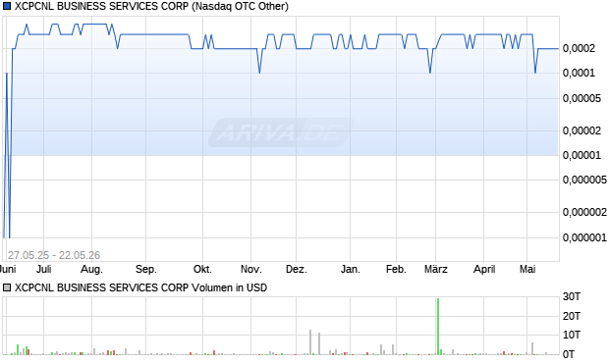The image size is (609, 364).
Task: Click the 0,0001 price axis label
Action: click(579, 73)
